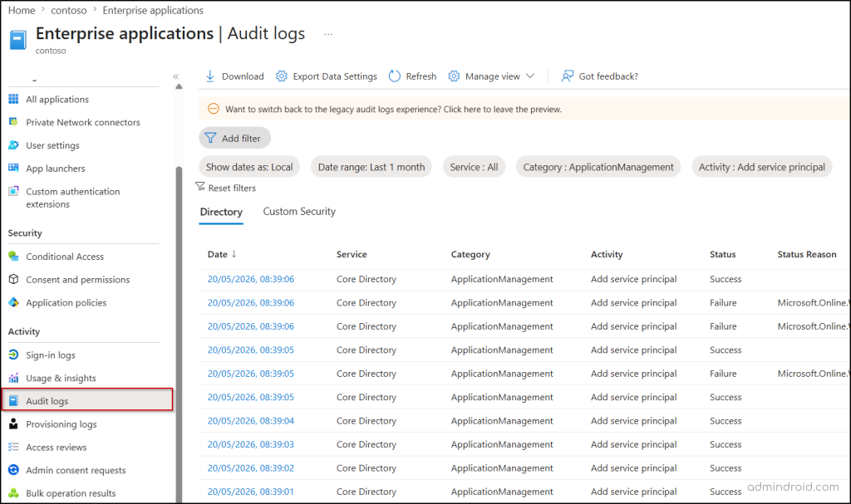Collapse the sidebar with the double-chevron
This screenshot has height=504, width=851.
click(x=176, y=76)
